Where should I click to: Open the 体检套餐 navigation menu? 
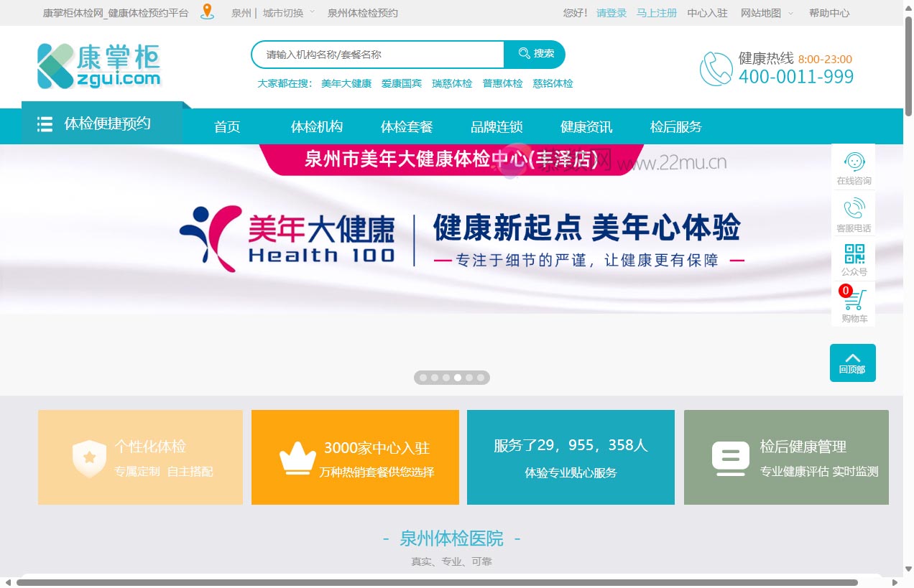(407, 126)
